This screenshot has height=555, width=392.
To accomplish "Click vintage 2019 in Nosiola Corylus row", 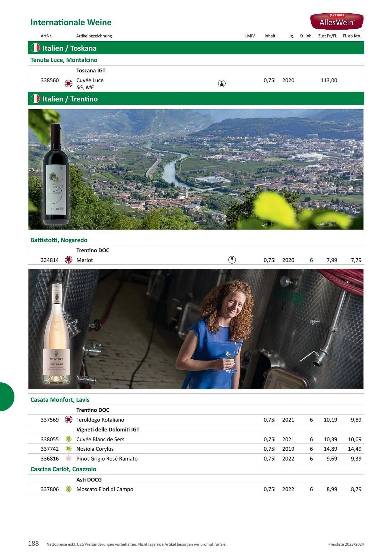I will pos(288,449).
